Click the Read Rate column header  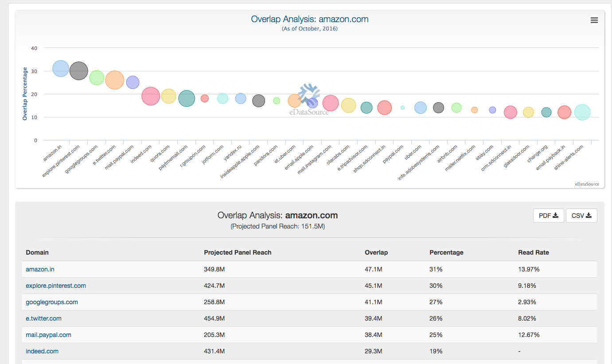pos(534,252)
